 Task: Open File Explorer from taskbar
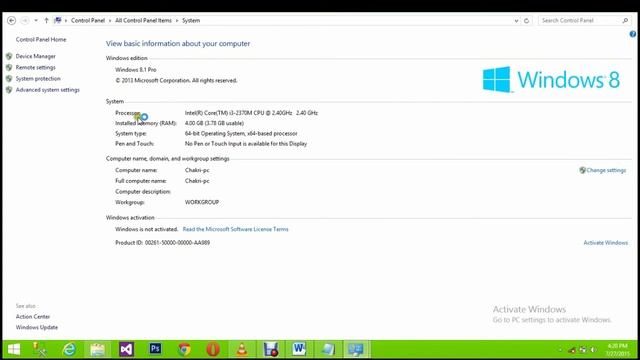tap(98, 349)
